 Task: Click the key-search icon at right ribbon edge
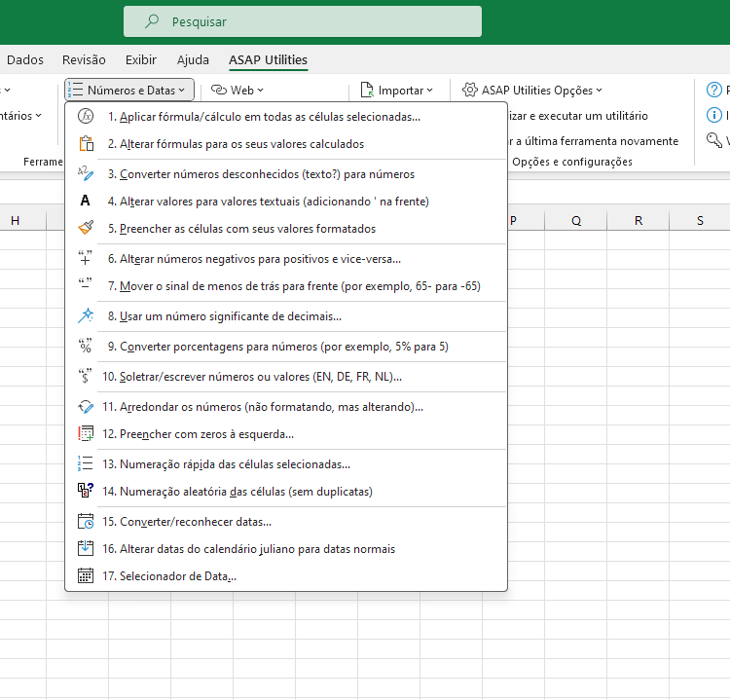[x=714, y=140]
